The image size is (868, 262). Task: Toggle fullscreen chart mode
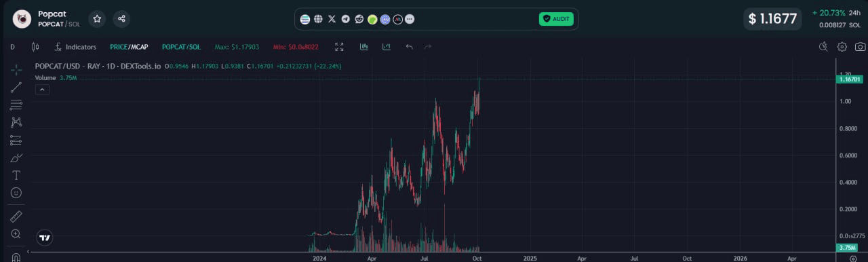pyautogui.click(x=339, y=47)
